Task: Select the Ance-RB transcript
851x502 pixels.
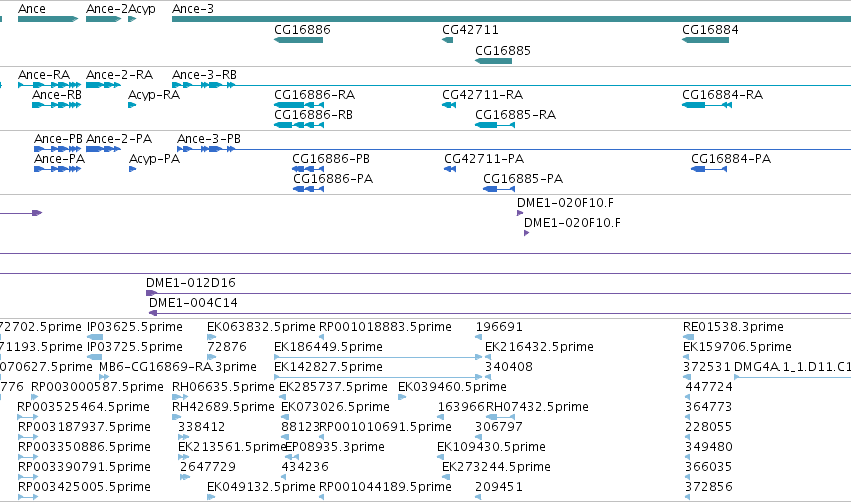Action: [x=56, y=105]
